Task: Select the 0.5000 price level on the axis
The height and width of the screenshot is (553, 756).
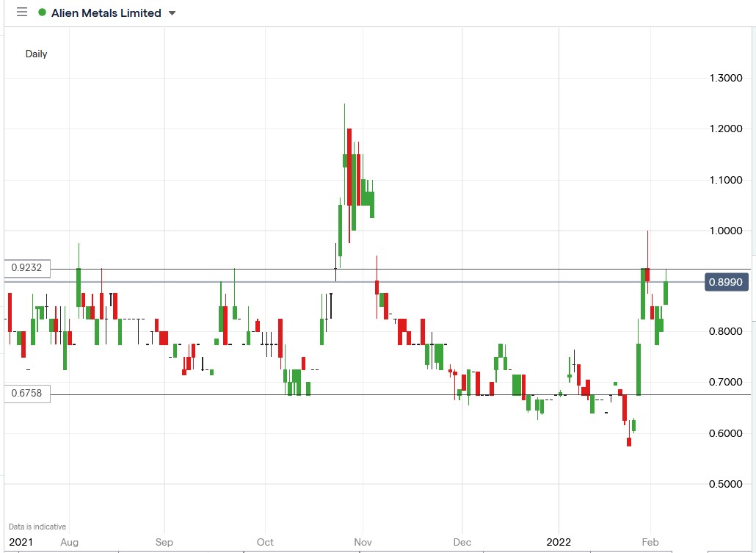Action: point(726,484)
